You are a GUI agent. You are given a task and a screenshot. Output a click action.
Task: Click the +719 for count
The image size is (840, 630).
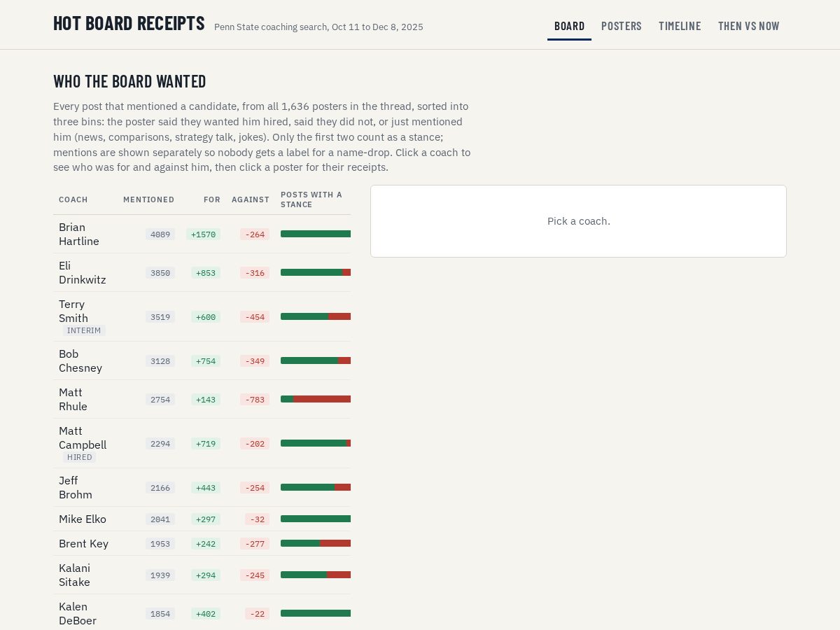click(206, 444)
